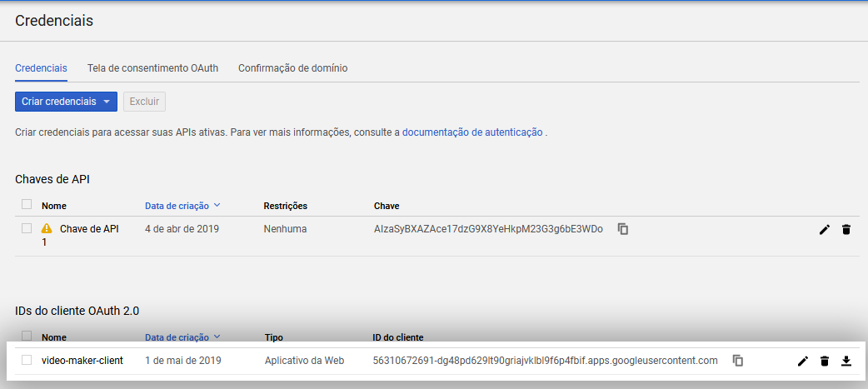
Task: Open Tela de consentimento OAuth tab
Action: click(x=152, y=68)
